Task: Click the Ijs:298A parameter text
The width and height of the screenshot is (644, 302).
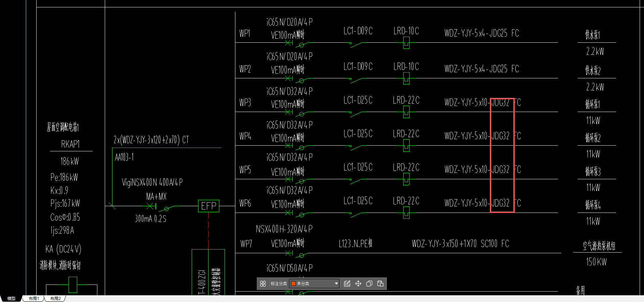Action: pos(62,230)
